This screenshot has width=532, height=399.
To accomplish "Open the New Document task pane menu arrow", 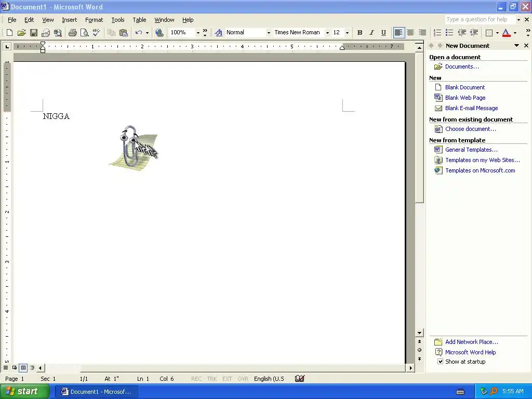I will (516, 46).
